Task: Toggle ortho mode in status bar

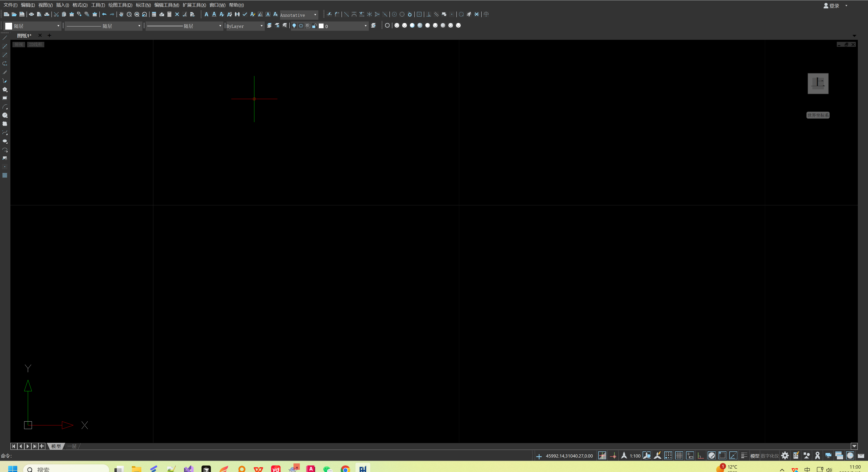Action: tap(700, 456)
